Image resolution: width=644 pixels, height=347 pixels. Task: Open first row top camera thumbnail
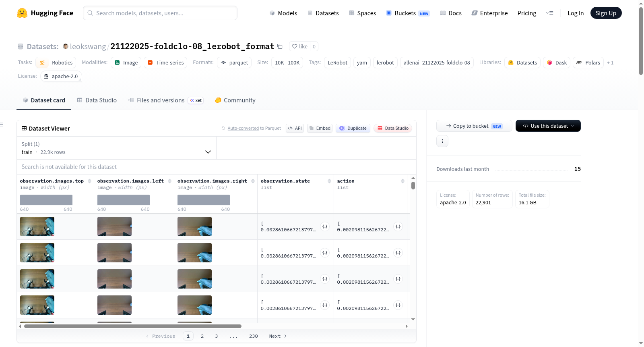[x=37, y=226]
